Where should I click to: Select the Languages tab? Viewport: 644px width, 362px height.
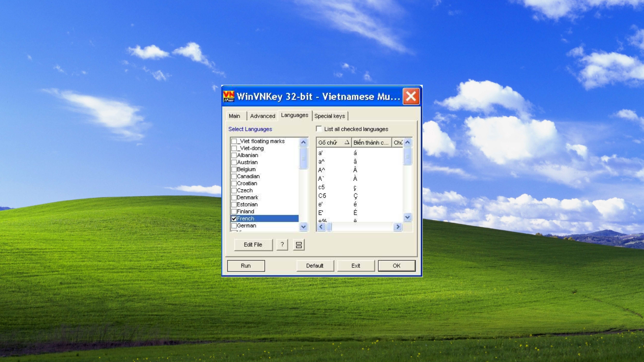coord(294,115)
